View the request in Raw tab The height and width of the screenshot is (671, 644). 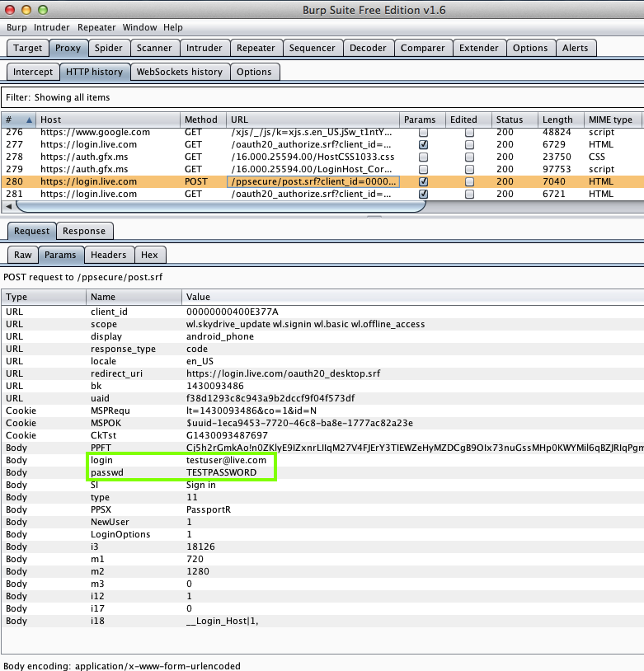coord(22,255)
